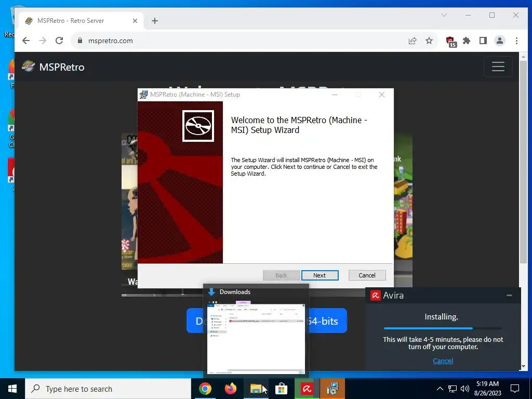Screen dimensions: 532x399
Task: Open Microsoft Store from the taskbar
Action: coord(281,389)
